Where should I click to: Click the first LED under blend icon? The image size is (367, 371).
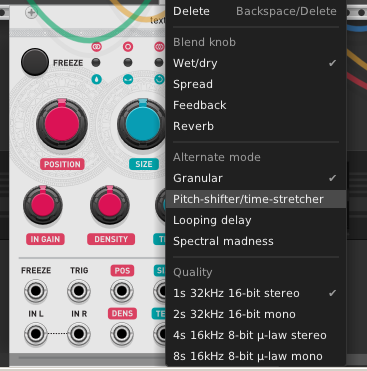click(x=96, y=62)
